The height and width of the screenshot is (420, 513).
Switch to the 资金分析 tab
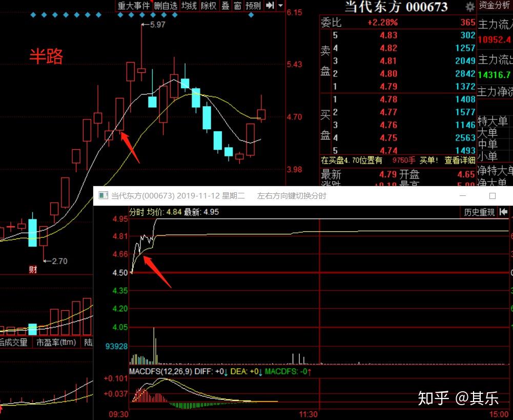[495, 5]
